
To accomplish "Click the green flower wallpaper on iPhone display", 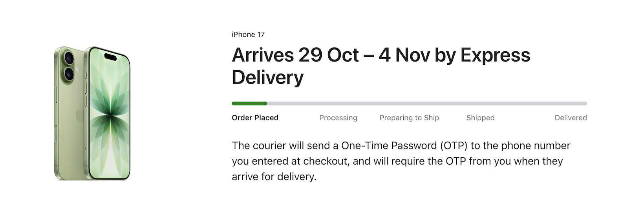I will pos(110,118).
